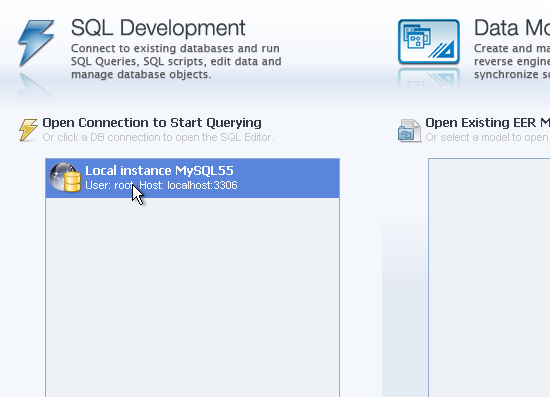Select the Local instance MySQL55 connection title

coord(159,171)
